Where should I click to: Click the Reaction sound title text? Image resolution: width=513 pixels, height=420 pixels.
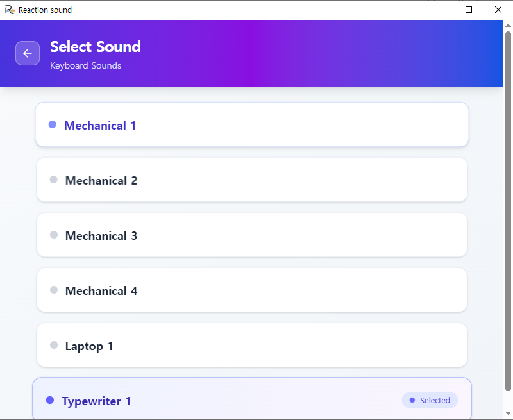(46, 10)
